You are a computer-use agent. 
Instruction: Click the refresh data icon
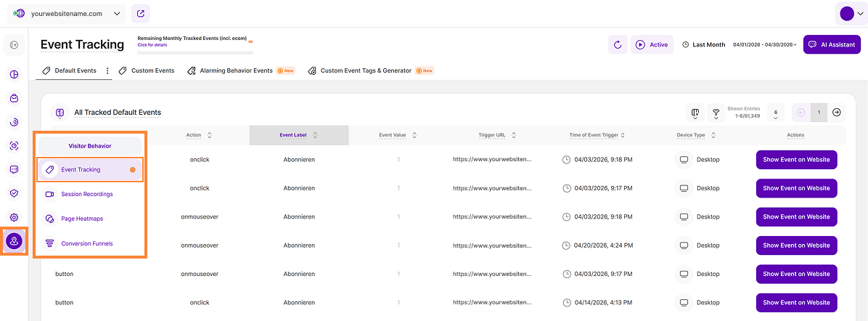[617, 44]
